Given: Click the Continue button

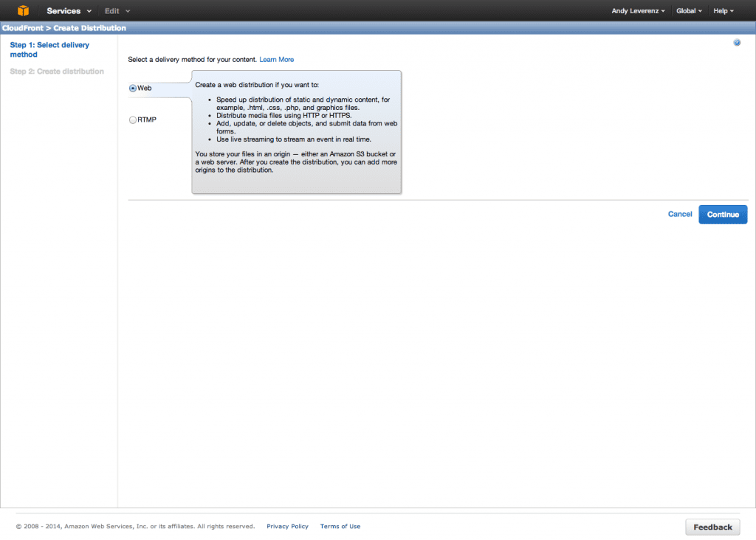Looking at the screenshot, I should [x=722, y=214].
